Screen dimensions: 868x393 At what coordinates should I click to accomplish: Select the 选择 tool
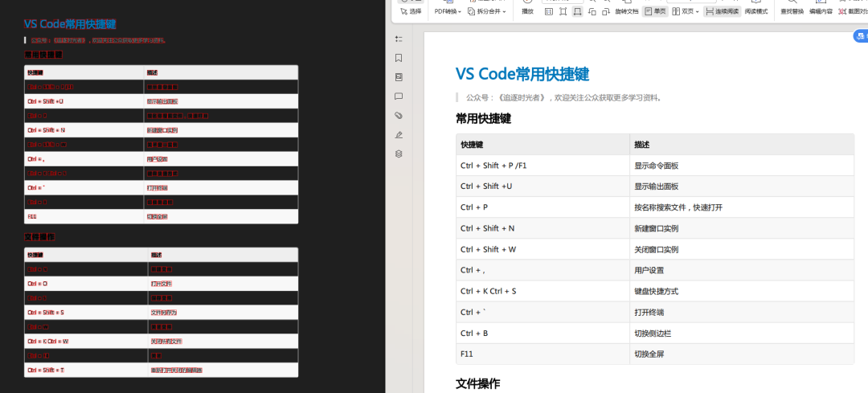(410, 11)
